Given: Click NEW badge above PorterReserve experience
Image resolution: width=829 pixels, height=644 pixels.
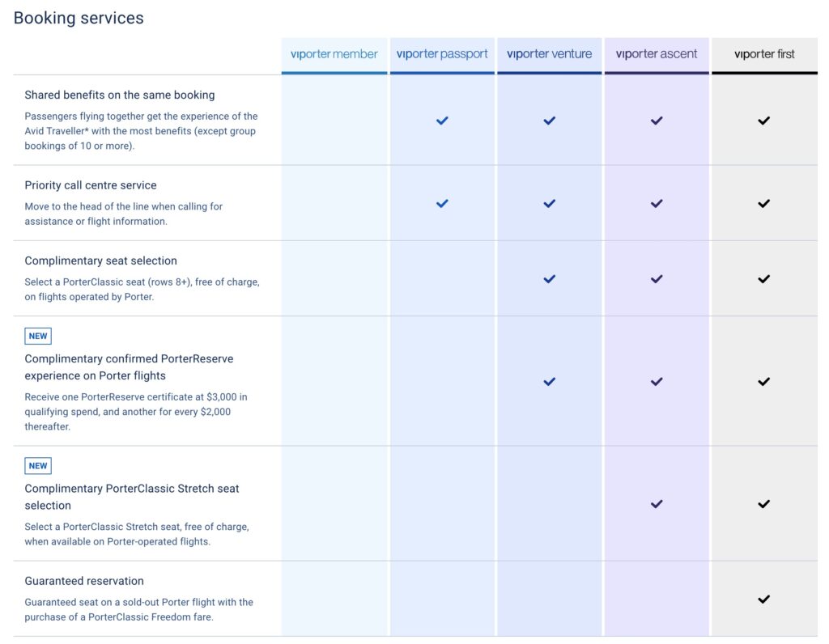Looking at the screenshot, I should pos(38,336).
